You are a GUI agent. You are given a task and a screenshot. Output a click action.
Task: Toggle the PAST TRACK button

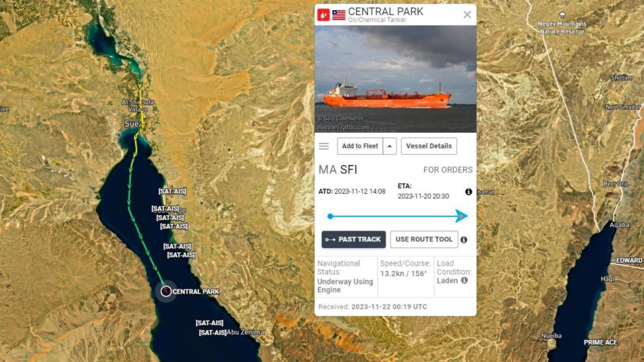click(x=354, y=239)
